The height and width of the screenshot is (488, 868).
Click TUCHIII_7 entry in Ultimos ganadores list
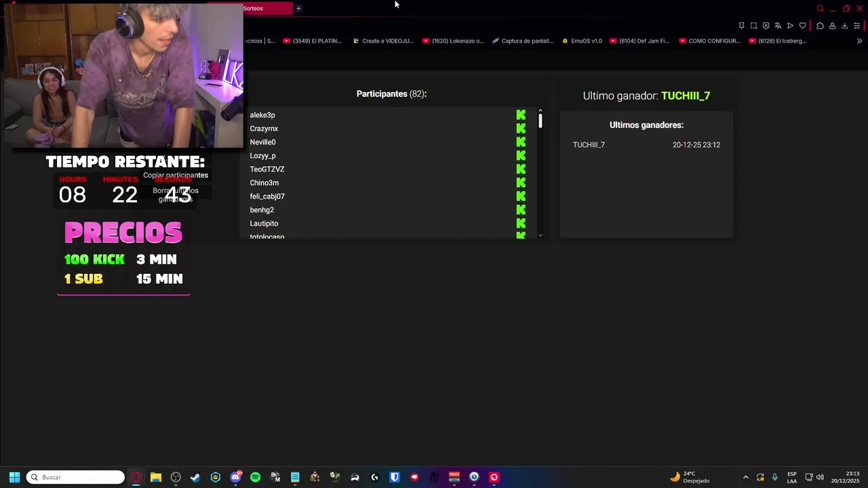coord(589,145)
